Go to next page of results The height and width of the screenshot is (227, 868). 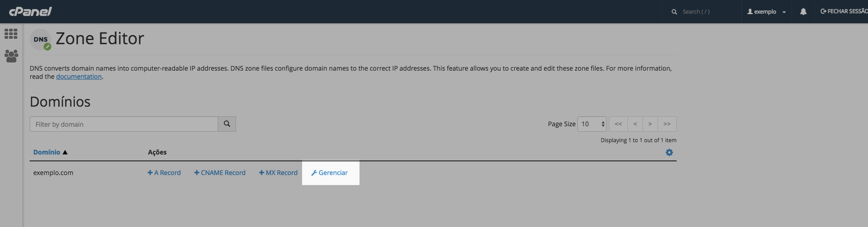coord(650,124)
